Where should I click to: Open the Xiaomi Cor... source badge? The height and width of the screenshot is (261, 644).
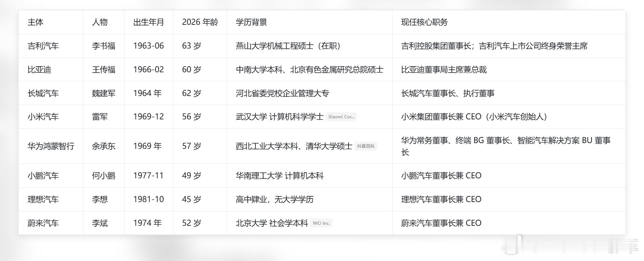tap(341, 117)
